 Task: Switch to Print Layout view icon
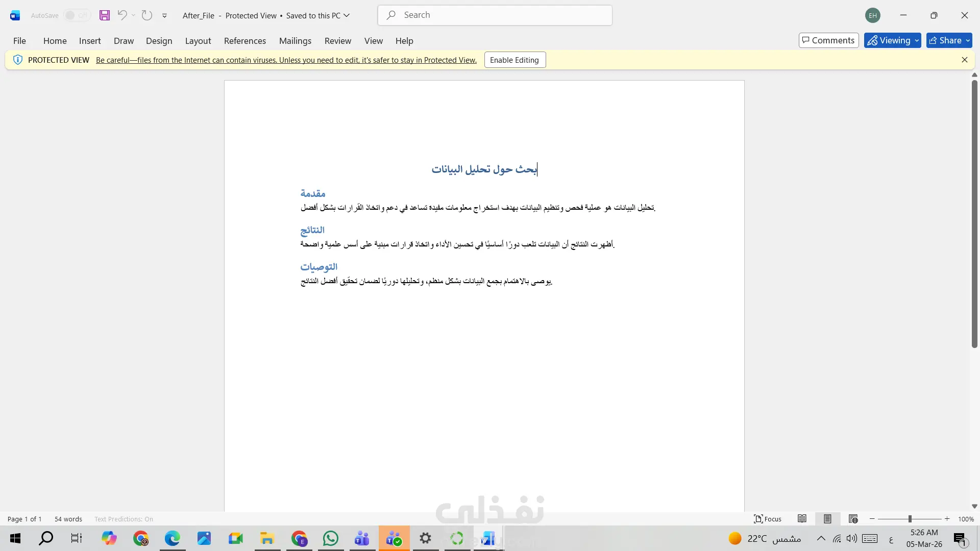click(827, 519)
